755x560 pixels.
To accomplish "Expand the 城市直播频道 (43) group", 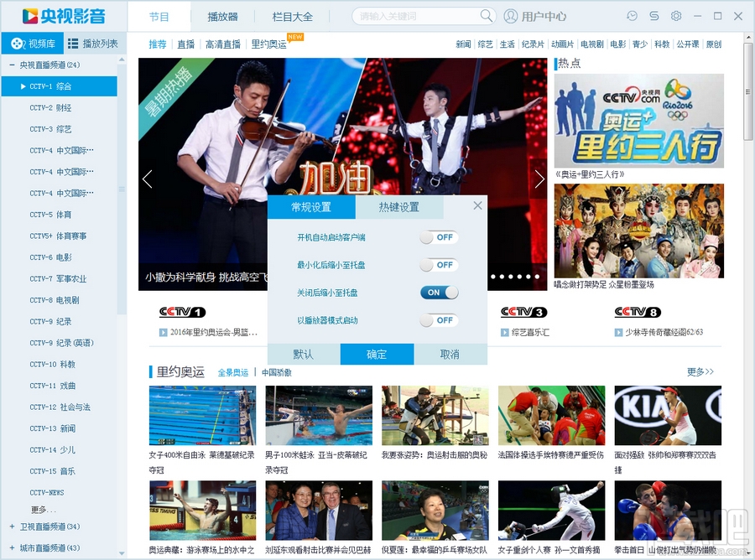I will [12, 548].
